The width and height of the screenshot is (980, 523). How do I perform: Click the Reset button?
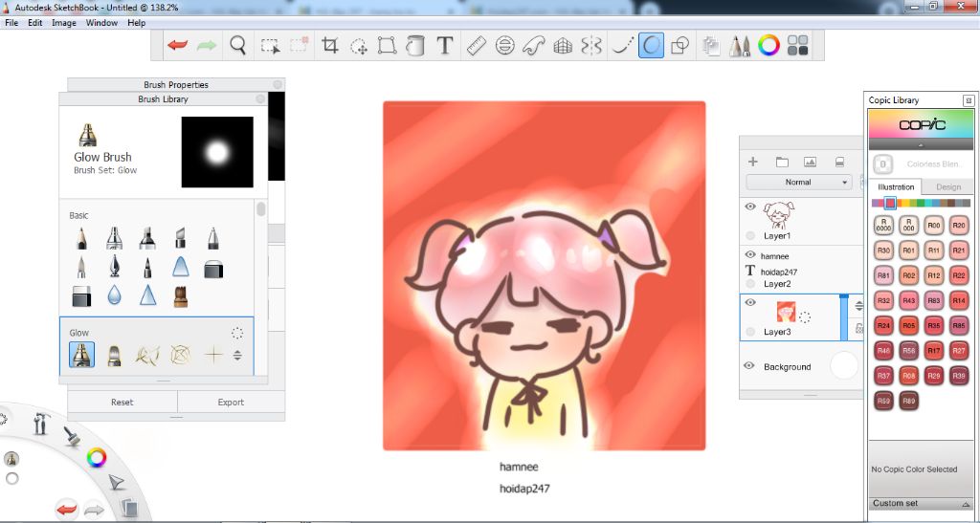point(122,402)
